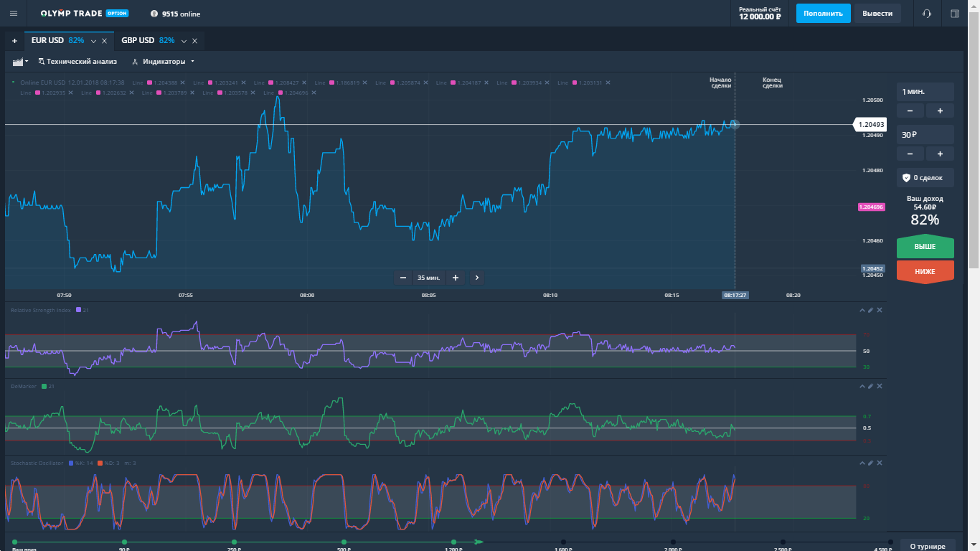The width and height of the screenshot is (980, 551).
Task: Collapse the Stochastic Oscillator panel
Action: click(862, 463)
